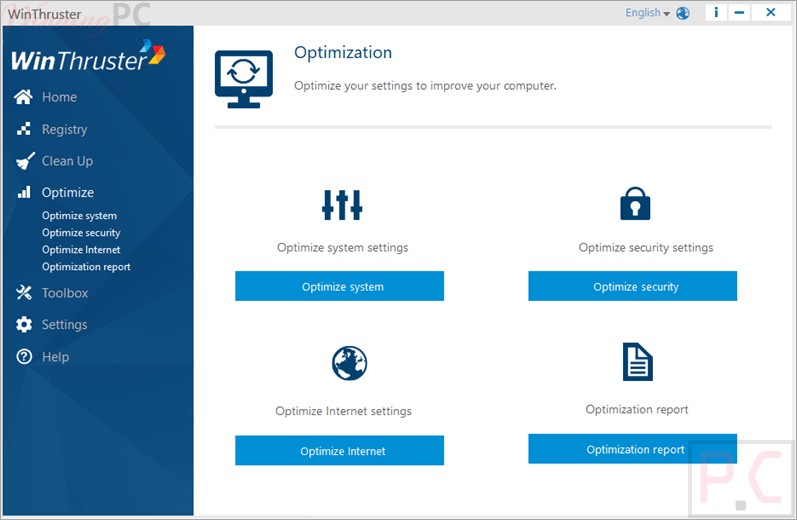Click the blue Optimization report button
Viewport: 797px width, 520px height.
click(632, 449)
